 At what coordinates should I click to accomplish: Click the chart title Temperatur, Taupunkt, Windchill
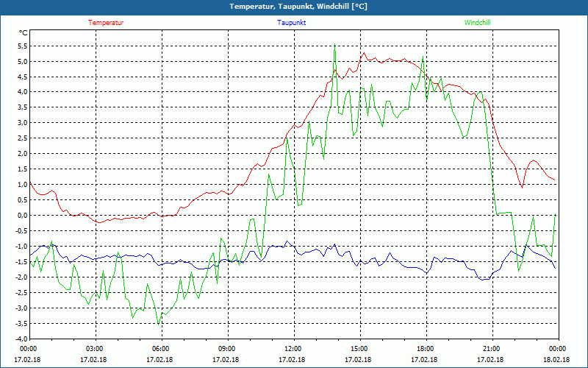point(298,7)
